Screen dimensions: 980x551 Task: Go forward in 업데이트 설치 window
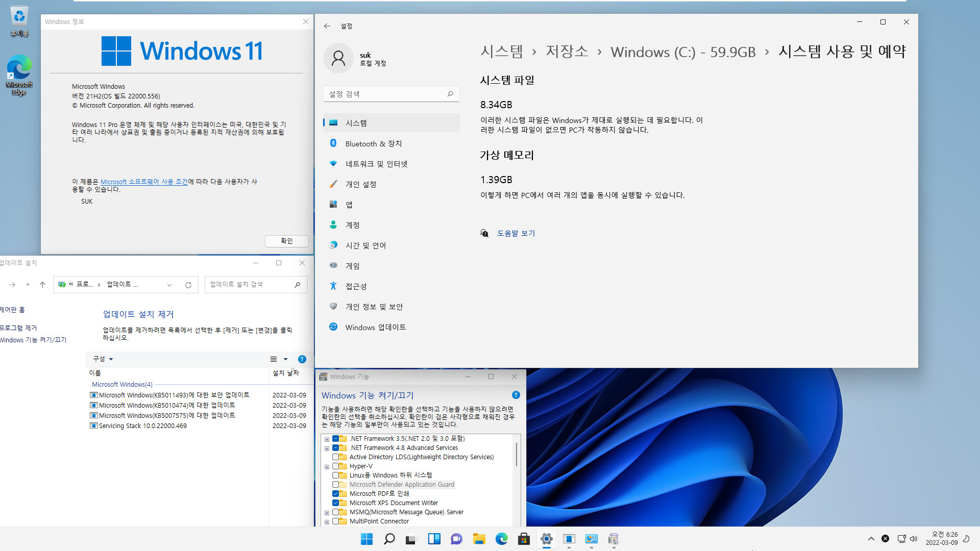tap(12, 285)
